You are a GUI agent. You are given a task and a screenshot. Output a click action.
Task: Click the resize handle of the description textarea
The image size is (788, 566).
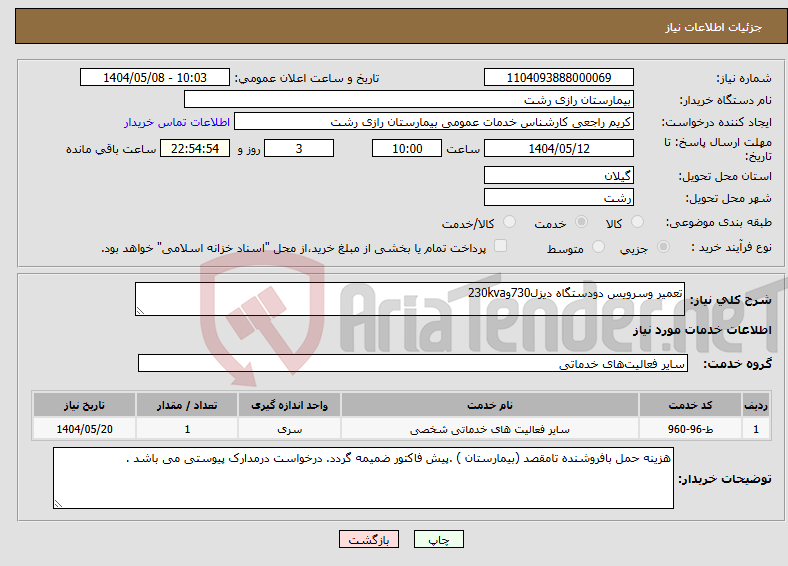point(140,311)
